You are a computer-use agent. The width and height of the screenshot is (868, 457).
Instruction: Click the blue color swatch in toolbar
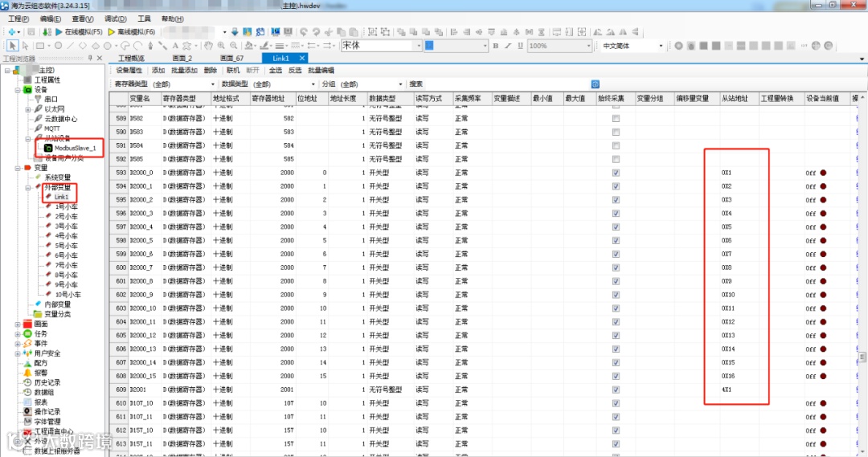pyautogui.click(x=429, y=46)
